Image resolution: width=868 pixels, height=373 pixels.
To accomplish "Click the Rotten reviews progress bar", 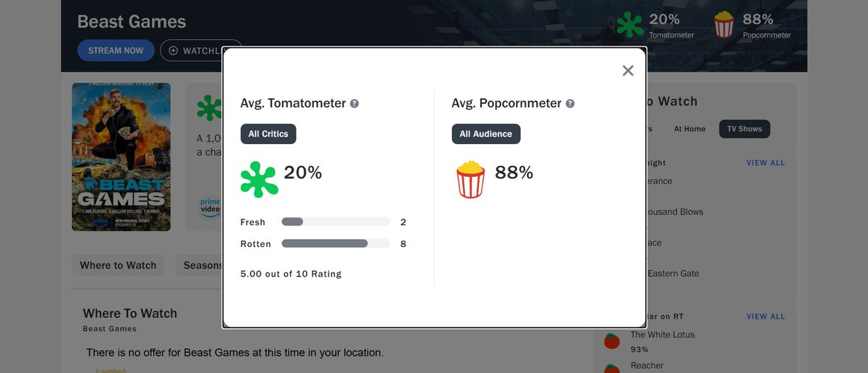I will point(336,243).
